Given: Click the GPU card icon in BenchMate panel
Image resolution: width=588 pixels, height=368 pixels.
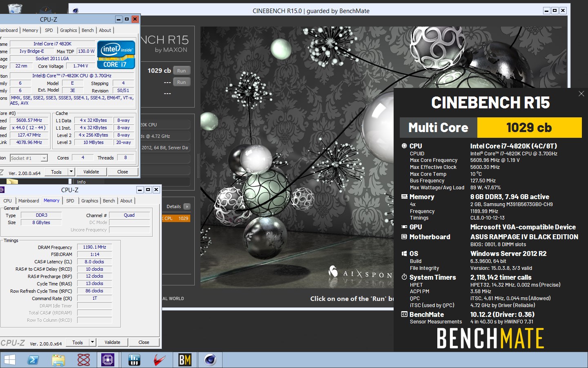Looking at the screenshot, I should tap(404, 227).
